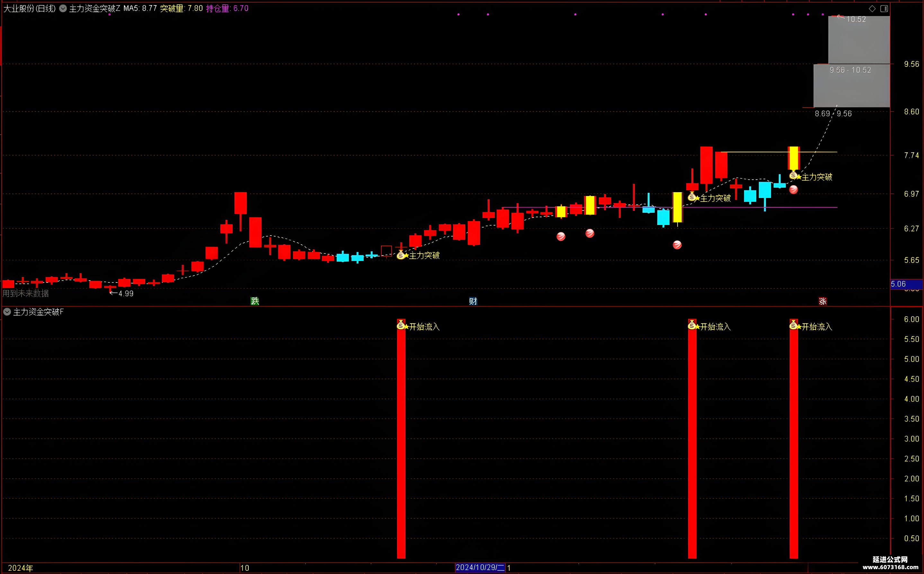Click the first 开始流入 money bag icon
The height and width of the screenshot is (574, 924).
tap(401, 325)
